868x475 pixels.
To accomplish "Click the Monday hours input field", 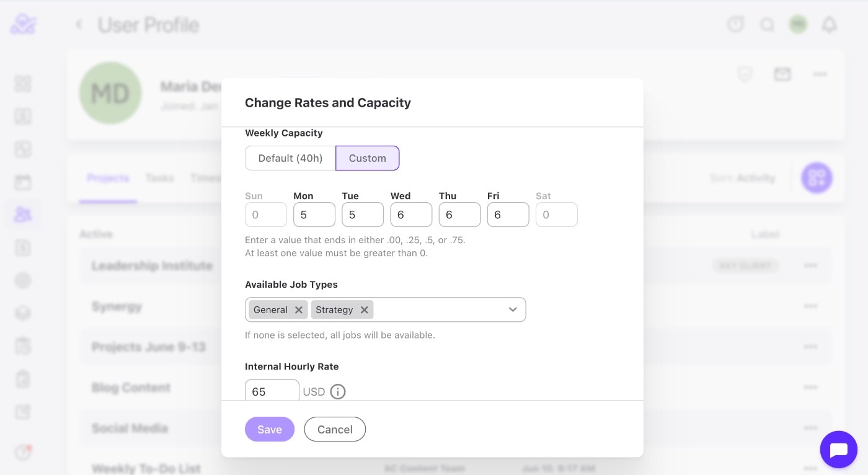I will (314, 215).
